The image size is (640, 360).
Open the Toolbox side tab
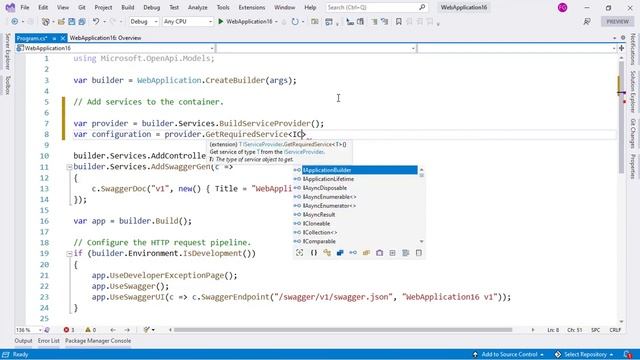pyautogui.click(x=7, y=85)
